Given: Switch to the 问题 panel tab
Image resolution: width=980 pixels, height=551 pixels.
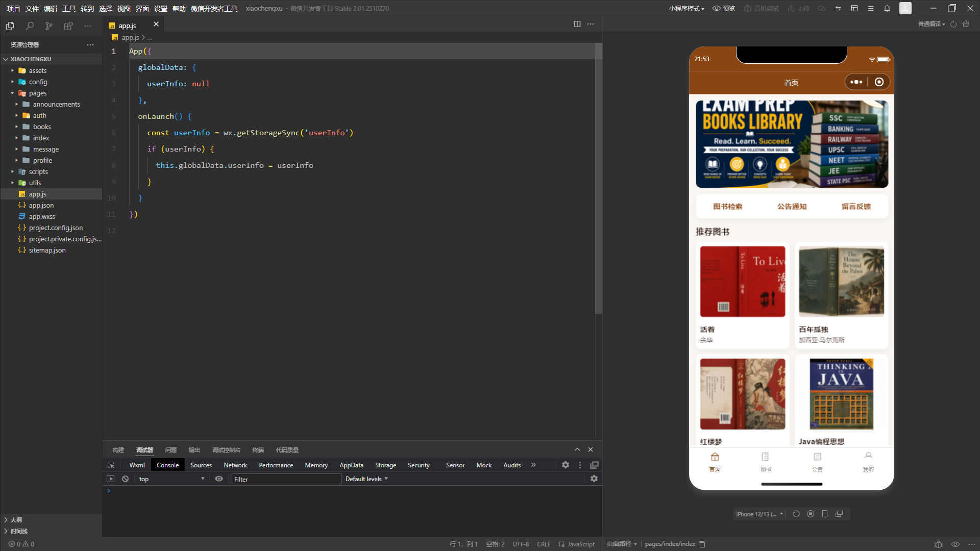Looking at the screenshot, I should coord(170,450).
